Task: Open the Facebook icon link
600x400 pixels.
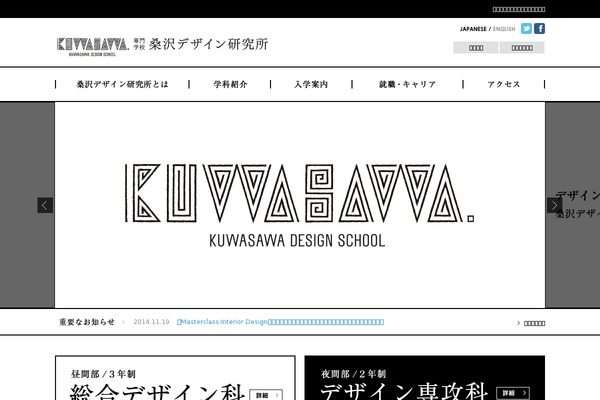Action: pyautogui.click(x=540, y=29)
